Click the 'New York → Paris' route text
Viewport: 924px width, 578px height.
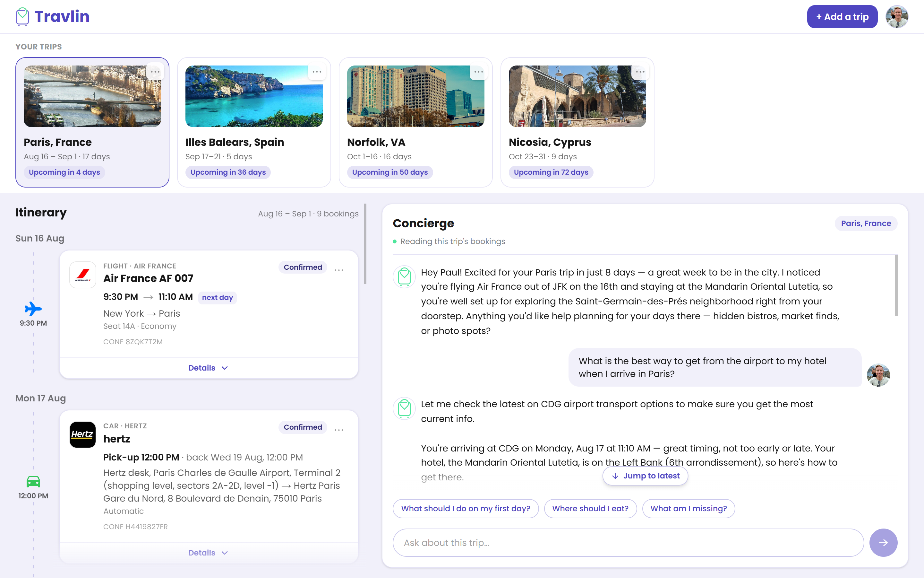pyautogui.click(x=142, y=313)
